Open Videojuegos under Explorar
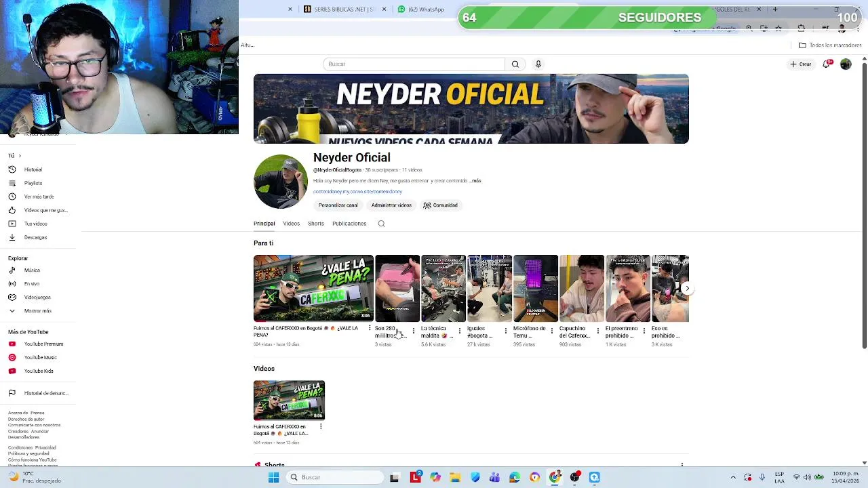Image resolution: width=868 pixels, height=488 pixels. pos(37,298)
